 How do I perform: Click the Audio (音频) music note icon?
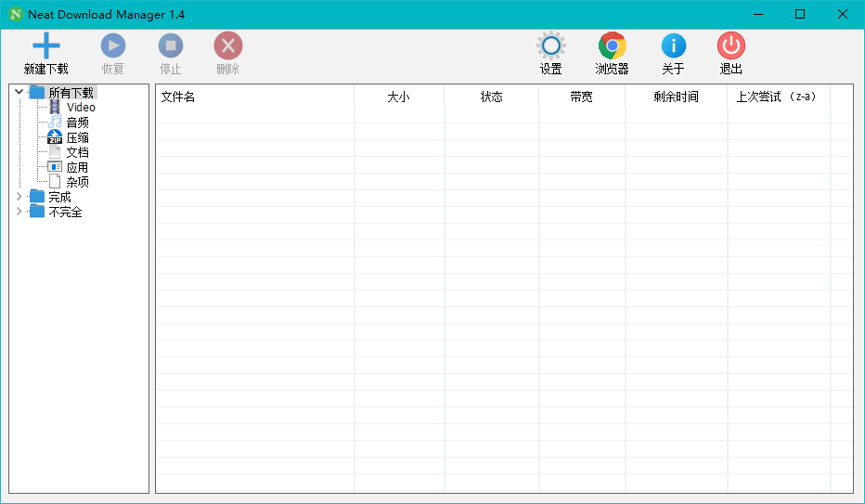click(x=55, y=122)
